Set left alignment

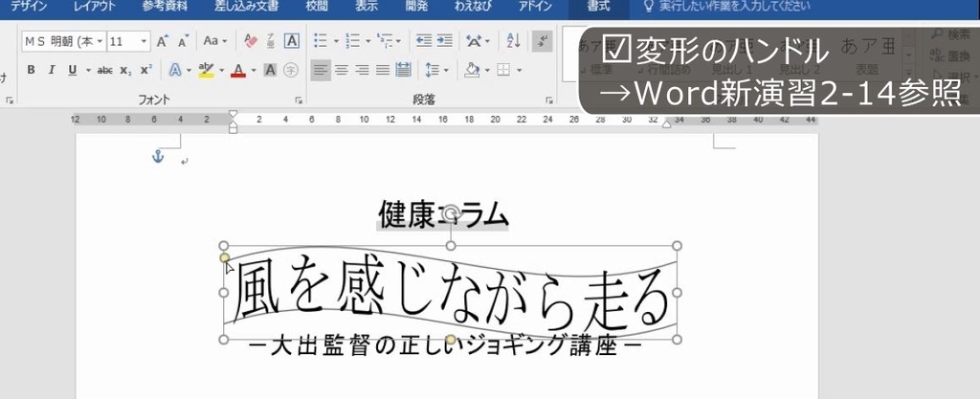point(321,70)
